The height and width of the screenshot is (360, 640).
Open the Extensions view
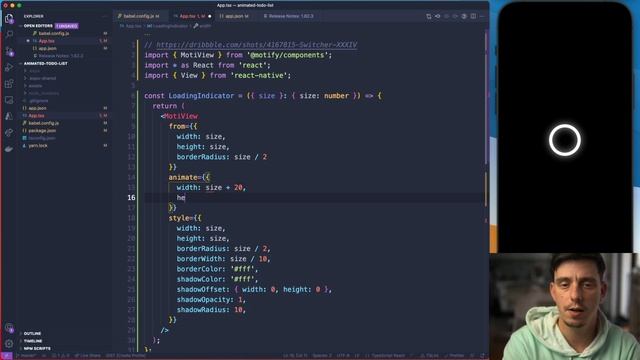[x=9, y=84]
